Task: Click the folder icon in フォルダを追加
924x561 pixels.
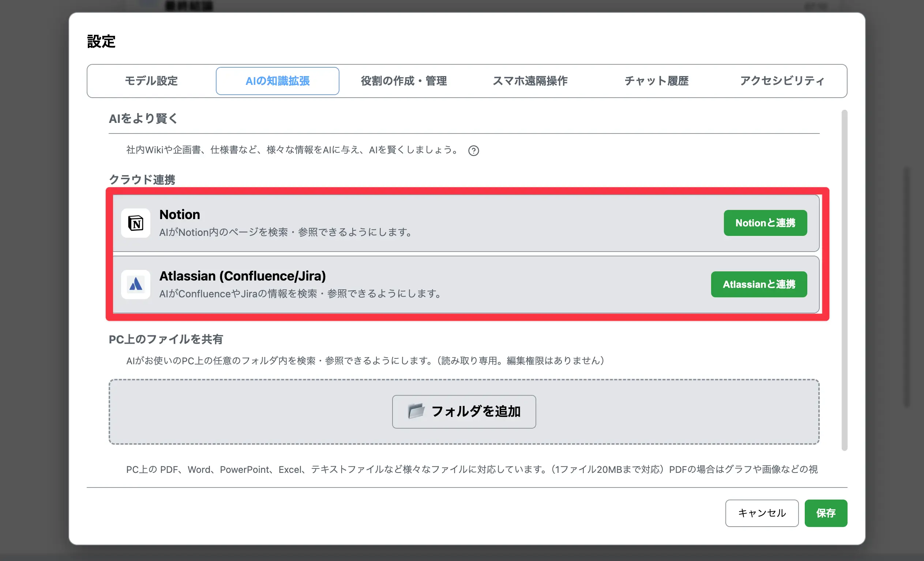Action: point(416,411)
